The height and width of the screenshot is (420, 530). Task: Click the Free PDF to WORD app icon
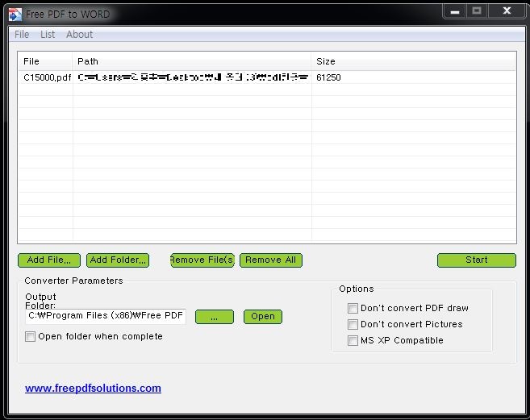point(15,15)
